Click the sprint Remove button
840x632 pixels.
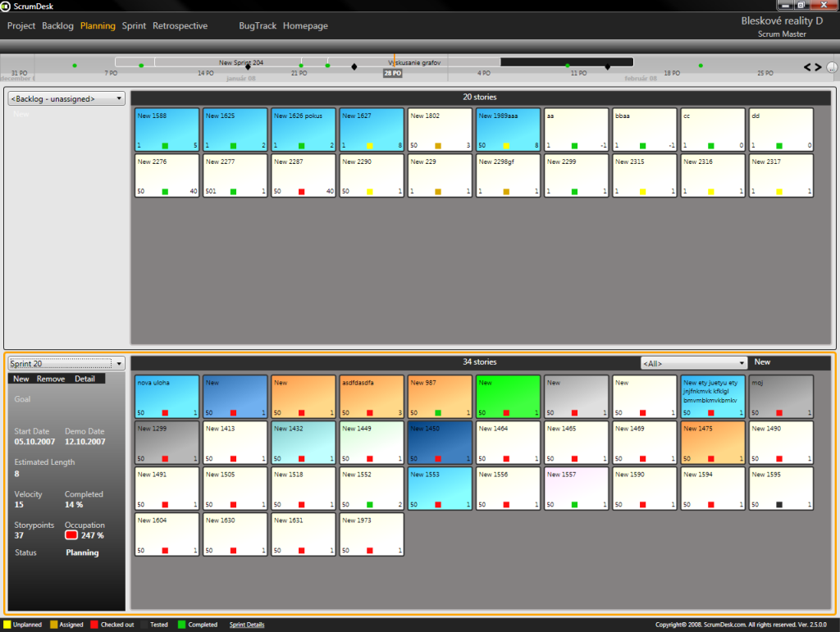tap(51, 379)
